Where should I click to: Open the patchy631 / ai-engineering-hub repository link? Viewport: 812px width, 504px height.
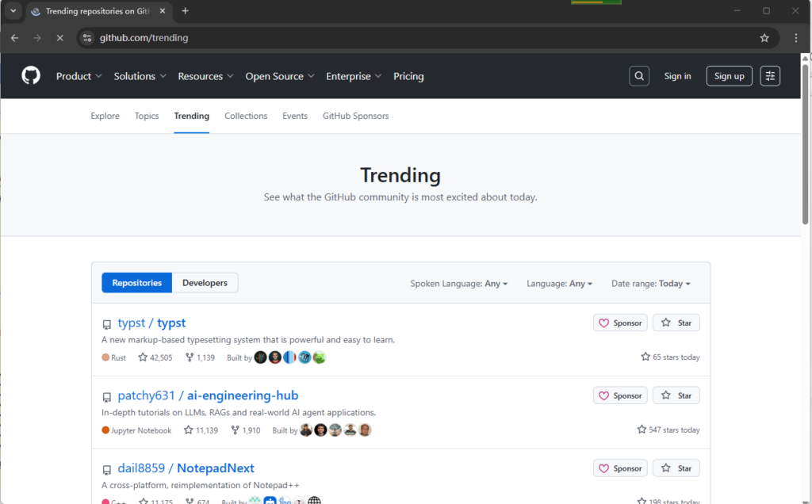coord(208,395)
